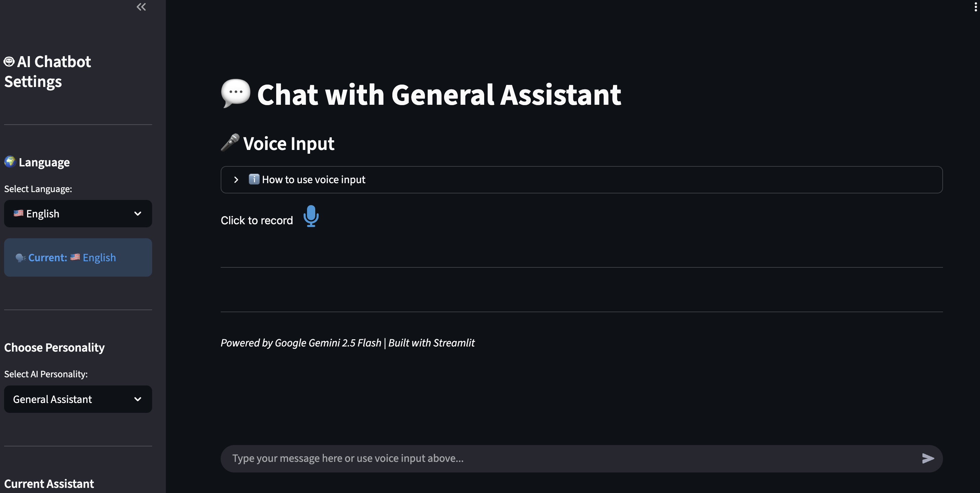
Task: Click the speech bubble icon in the page title
Action: click(x=235, y=93)
